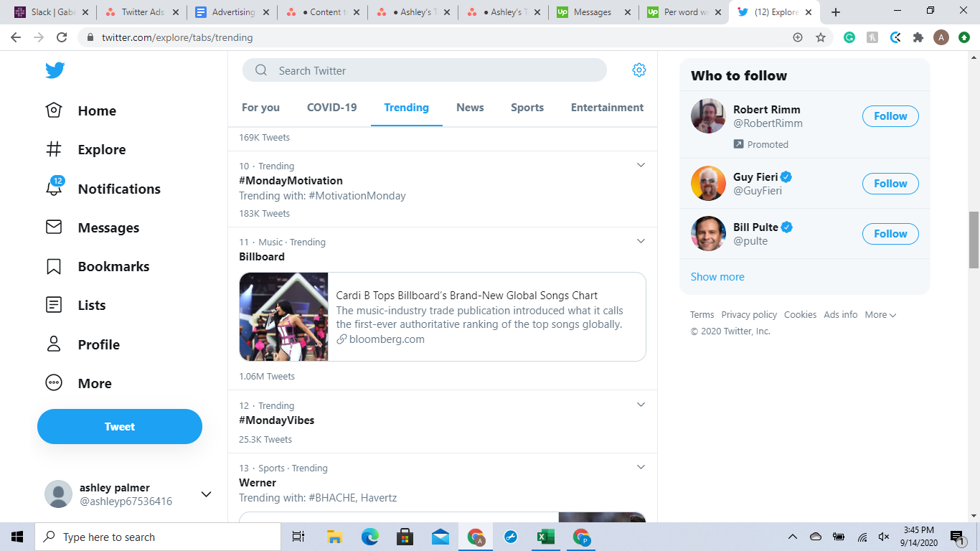Switch to the Sports tab
Screen dimensions: 980x551
coord(527,108)
